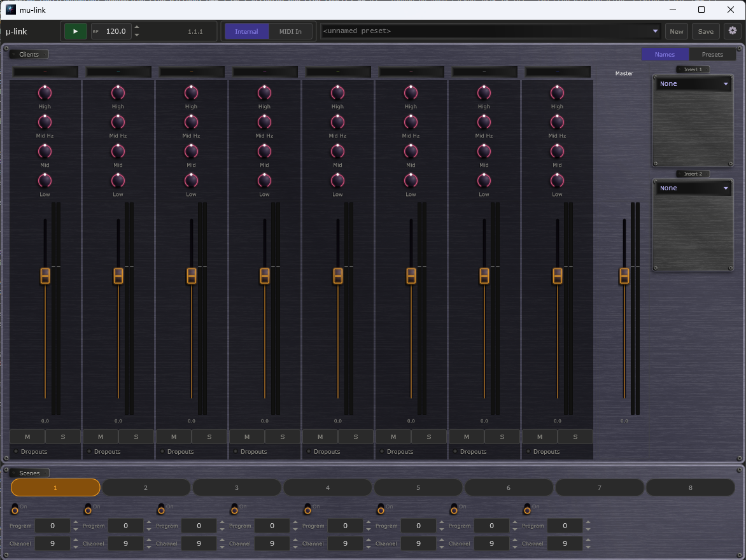Select scene 2
746x560 pixels.
tap(146, 487)
